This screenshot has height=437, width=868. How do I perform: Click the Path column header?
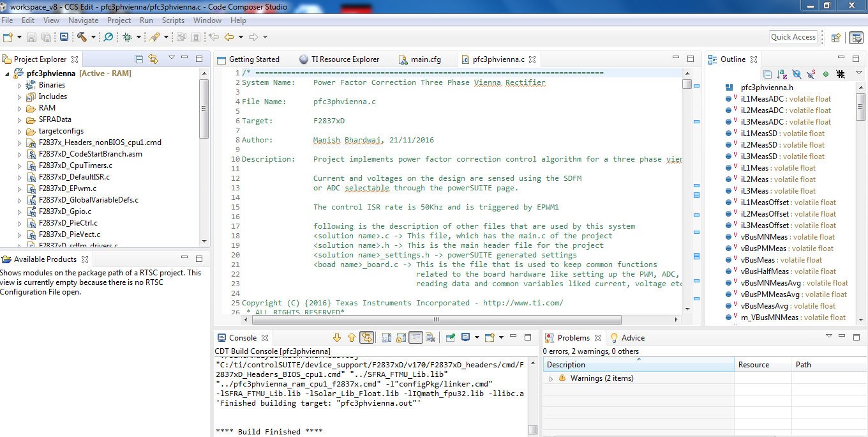tap(829, 365)
